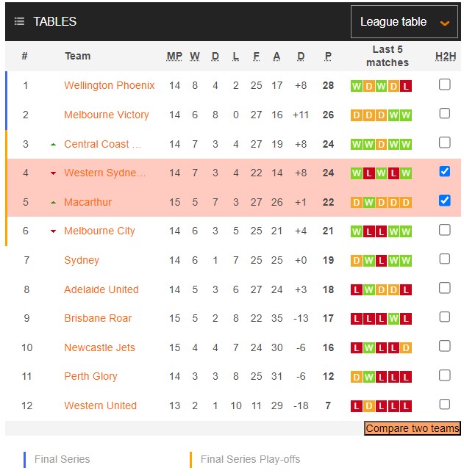Click the hamburger list icon beside TABLES
The image size is (464, 476).
[x=19, y=22]
